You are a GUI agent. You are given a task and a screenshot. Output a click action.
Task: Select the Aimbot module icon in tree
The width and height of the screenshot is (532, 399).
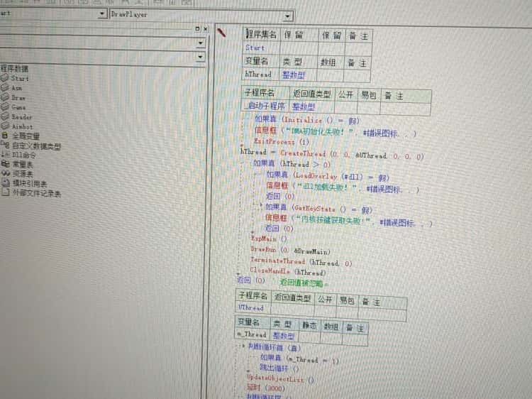pos(5,126)
